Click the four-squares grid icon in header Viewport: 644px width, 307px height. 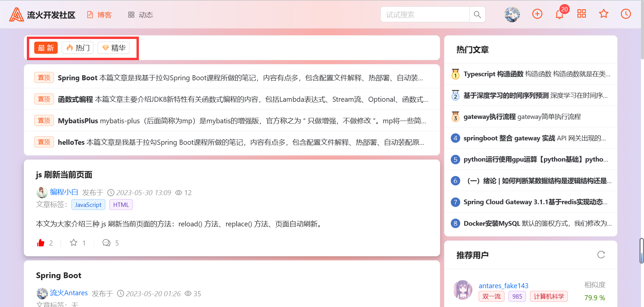[582, 14]
